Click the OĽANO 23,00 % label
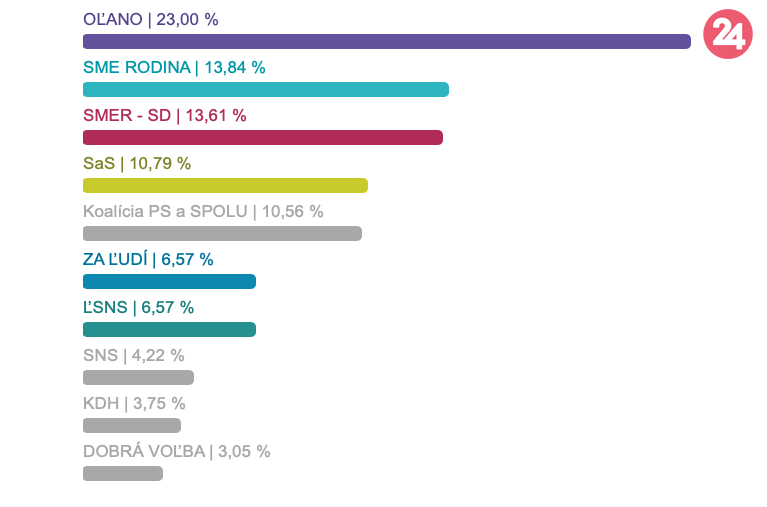 point(151,19)
